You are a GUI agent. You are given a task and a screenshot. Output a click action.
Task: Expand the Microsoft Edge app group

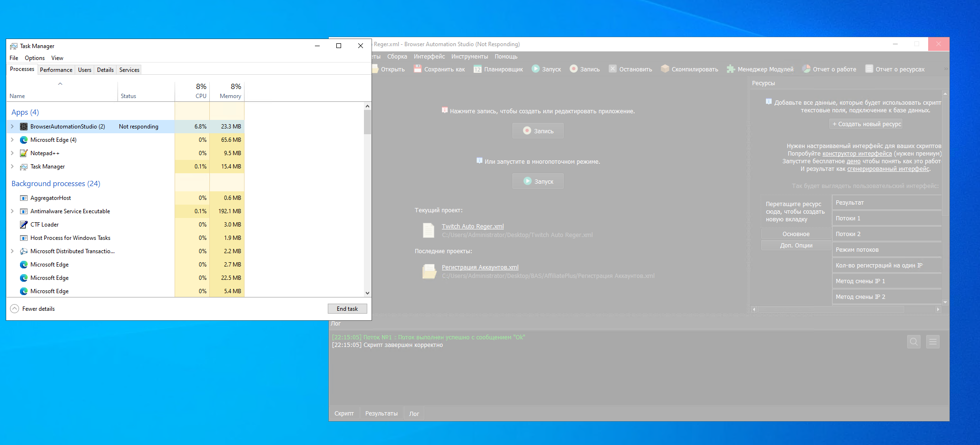click(12, 140)
